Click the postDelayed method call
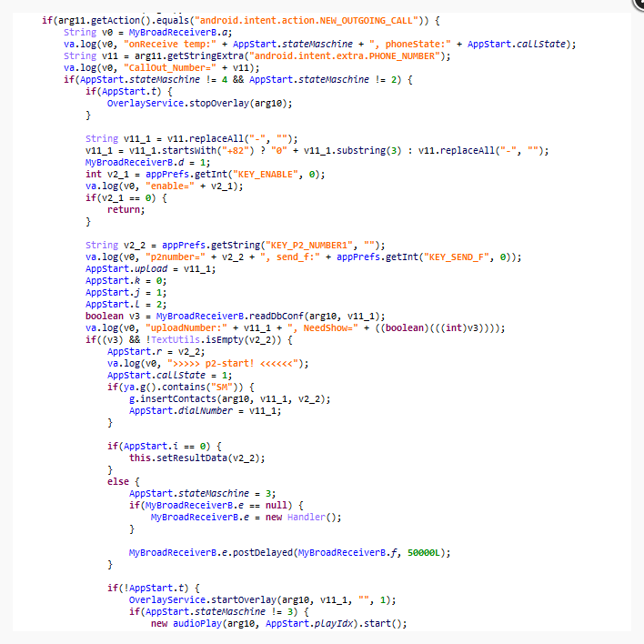This screenshot has height=644, width=644. [x=289, y=553]
